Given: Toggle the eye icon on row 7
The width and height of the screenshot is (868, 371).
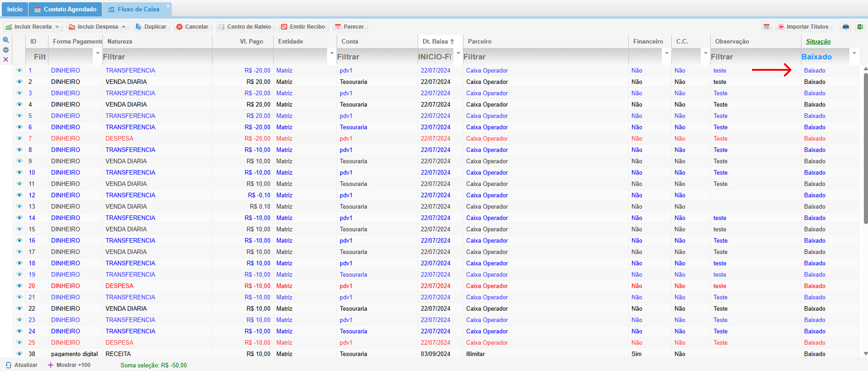Looking at the screenshot, I should coord(19,138).
